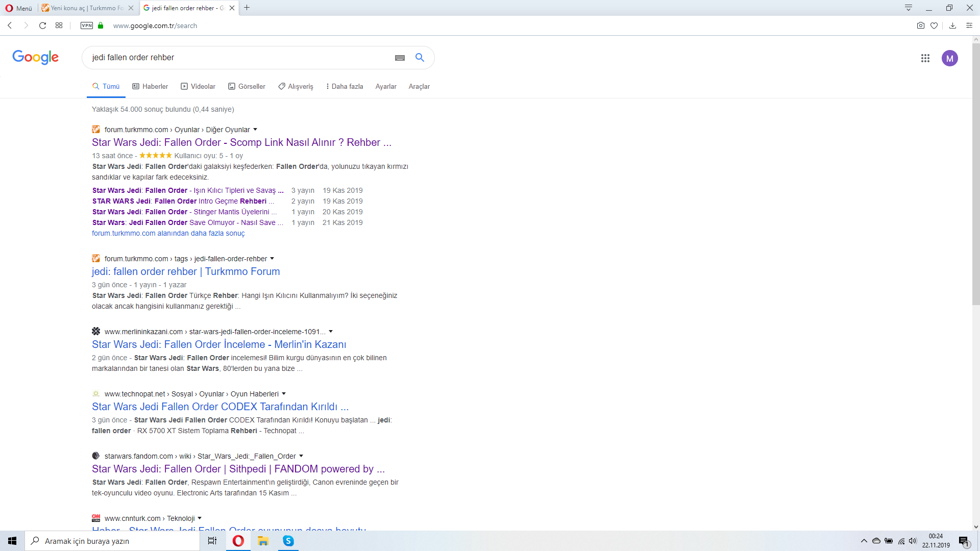980x551 pixels.
Task: Open Sithpedi FANDOM result
Action: (x=238, y=469)
